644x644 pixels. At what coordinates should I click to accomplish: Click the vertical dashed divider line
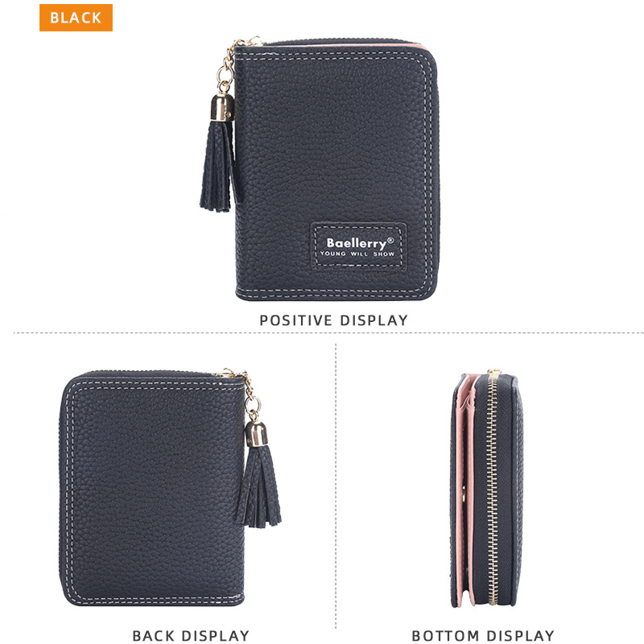coord(336,486)
